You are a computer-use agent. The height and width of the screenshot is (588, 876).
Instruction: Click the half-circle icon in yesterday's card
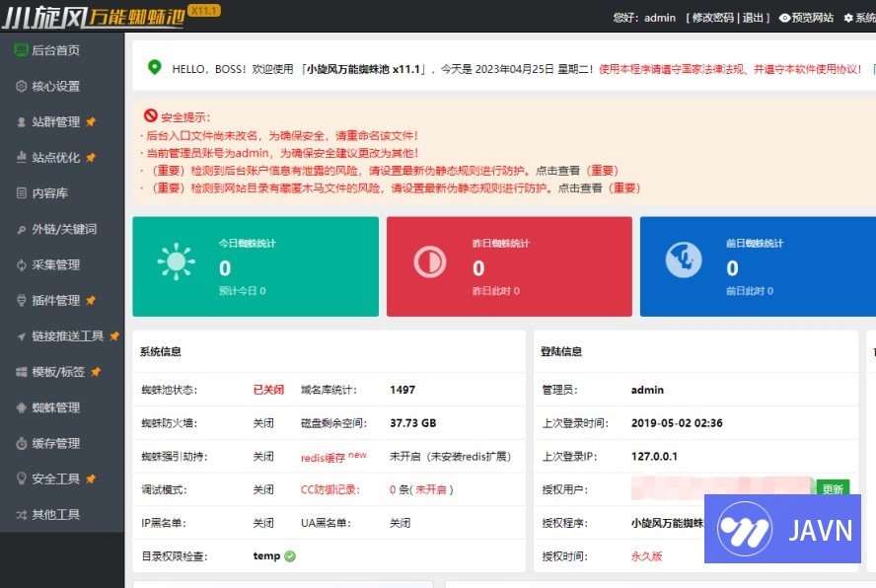[430, 261]
